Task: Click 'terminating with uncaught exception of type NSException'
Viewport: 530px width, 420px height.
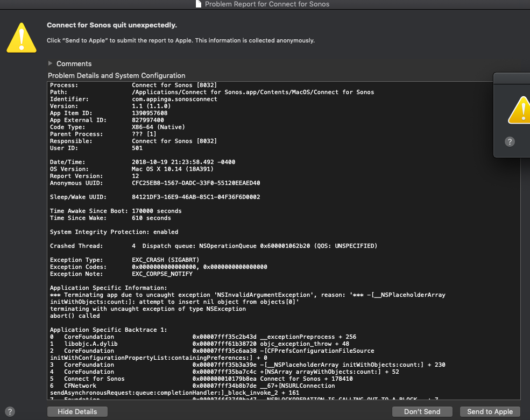Action: 148,309
